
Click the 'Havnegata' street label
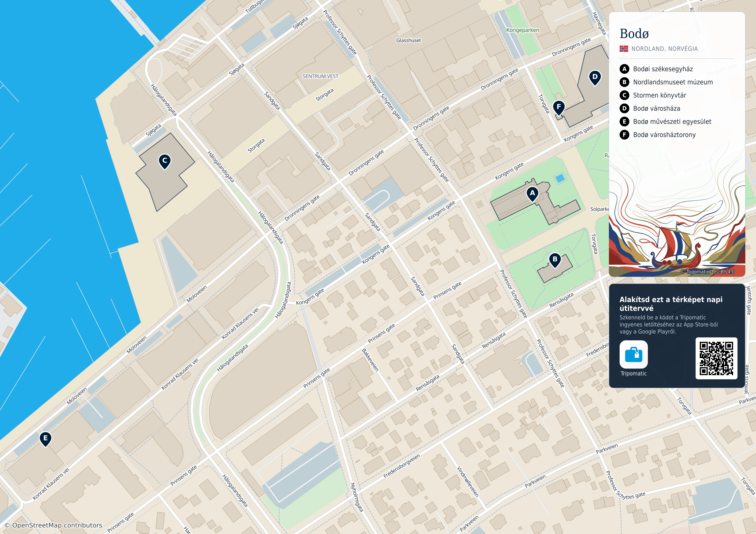pos(599,23)
